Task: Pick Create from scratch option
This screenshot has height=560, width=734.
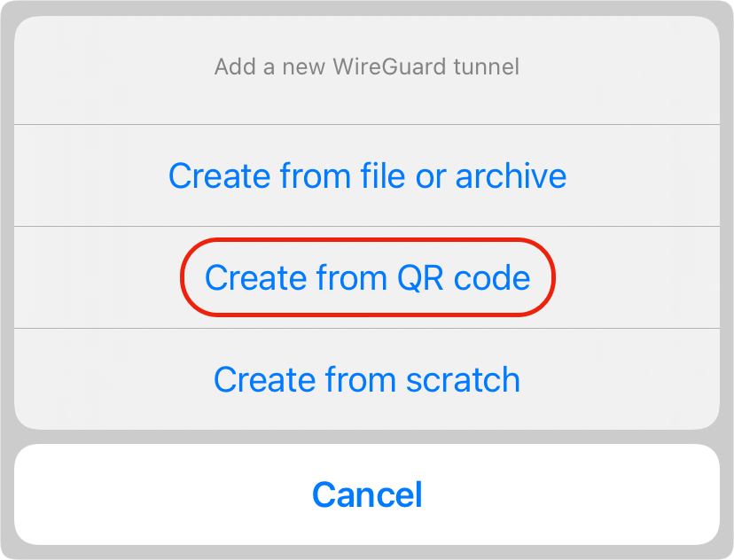Action: pyautogui.click(x=367, y=379)
